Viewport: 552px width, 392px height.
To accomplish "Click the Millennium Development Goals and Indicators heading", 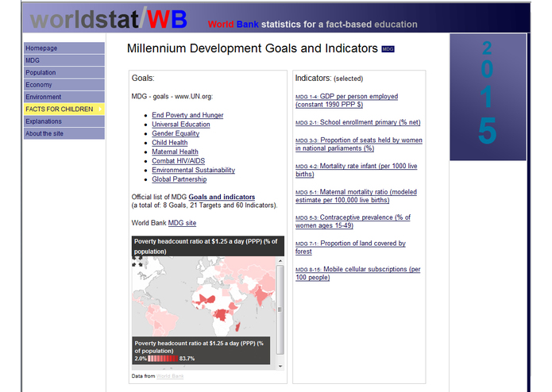I will (x=252, y=48).
